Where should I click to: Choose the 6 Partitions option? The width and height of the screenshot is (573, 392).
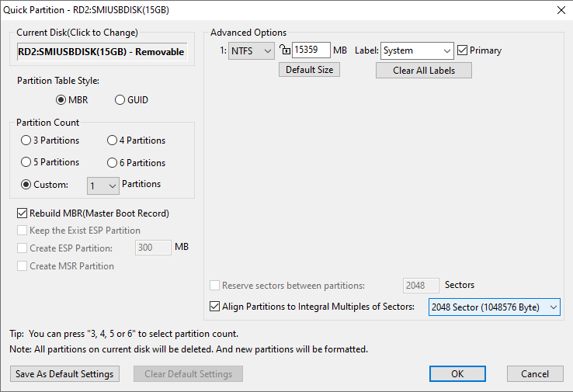click(x=112, y=162)
